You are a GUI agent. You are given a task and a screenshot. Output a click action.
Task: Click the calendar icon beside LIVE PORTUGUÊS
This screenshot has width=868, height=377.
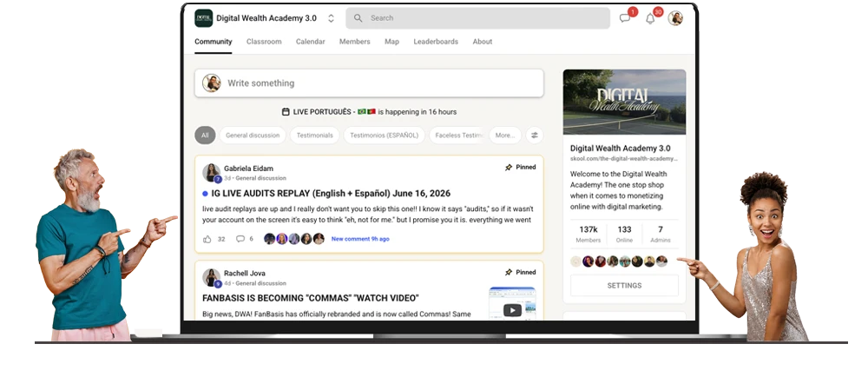tap(286, 112)
